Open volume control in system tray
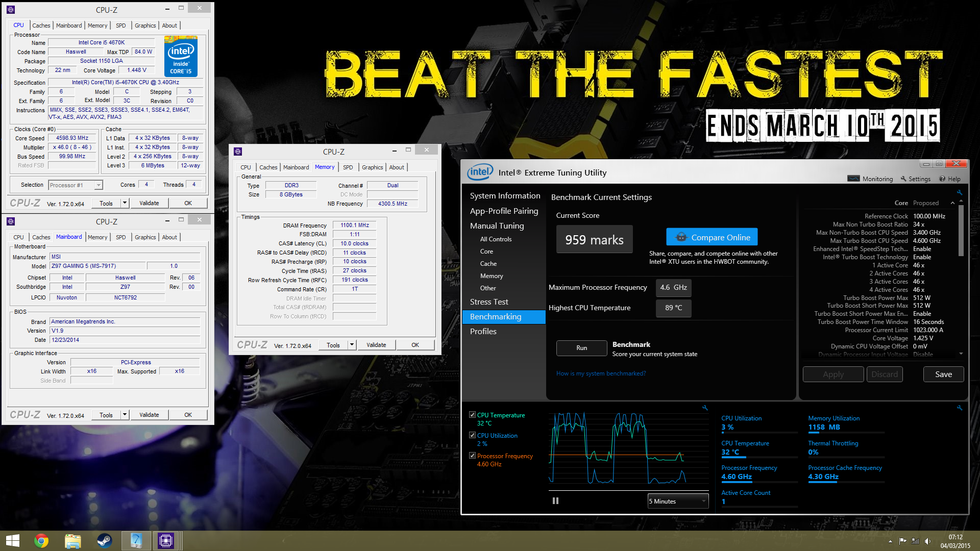Viewport: 980px width, 551px height. (x=927, y=541)
